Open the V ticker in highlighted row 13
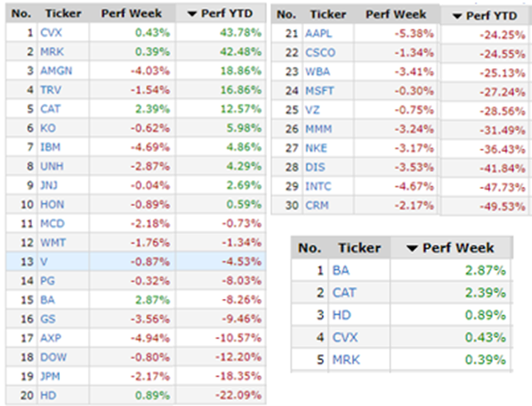The width and height of the screenshot is (532, 406). click(44, 262)
